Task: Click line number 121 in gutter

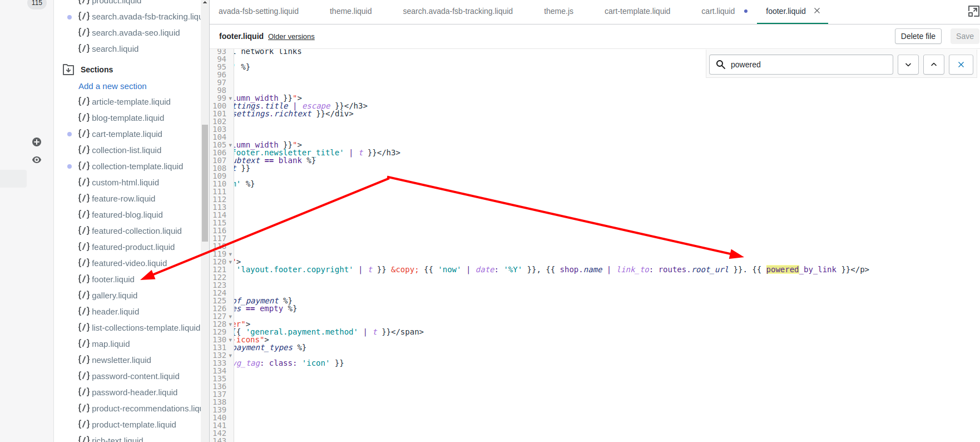Action: point(220,269)
